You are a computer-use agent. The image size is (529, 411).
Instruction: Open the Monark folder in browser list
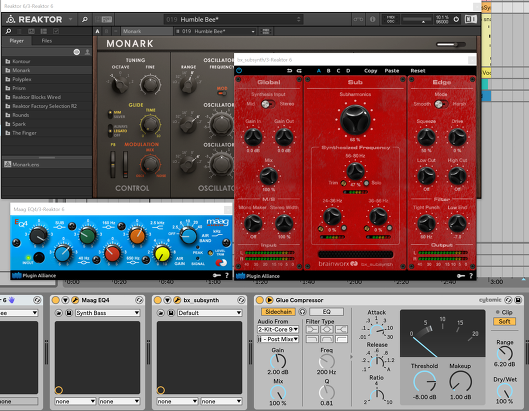pyautogui.click(x=47, y=70)
